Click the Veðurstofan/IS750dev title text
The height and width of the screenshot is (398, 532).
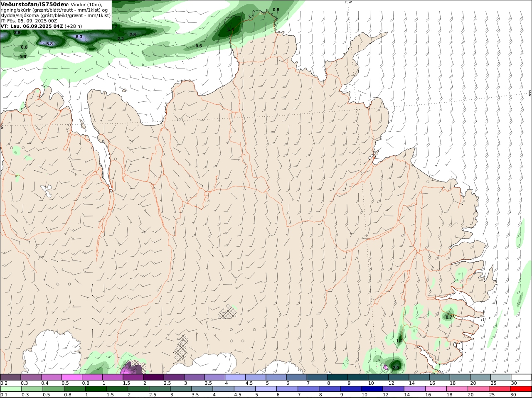(34, 4)
